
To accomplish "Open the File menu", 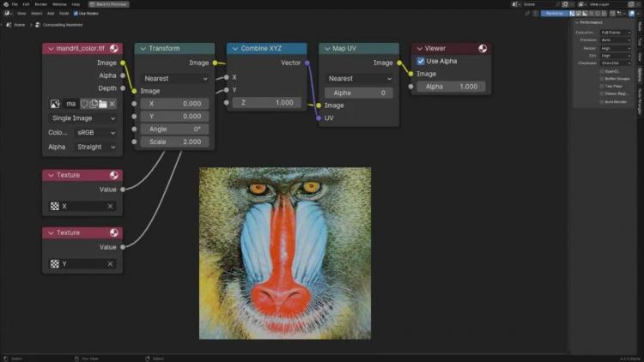I will point(15,4).
